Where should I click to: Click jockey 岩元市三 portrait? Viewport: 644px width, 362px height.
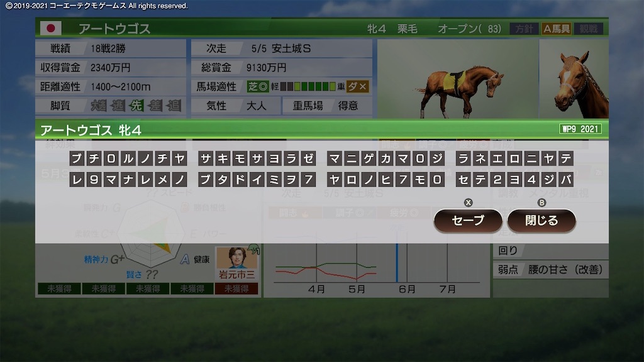click(x=236, y=258)
